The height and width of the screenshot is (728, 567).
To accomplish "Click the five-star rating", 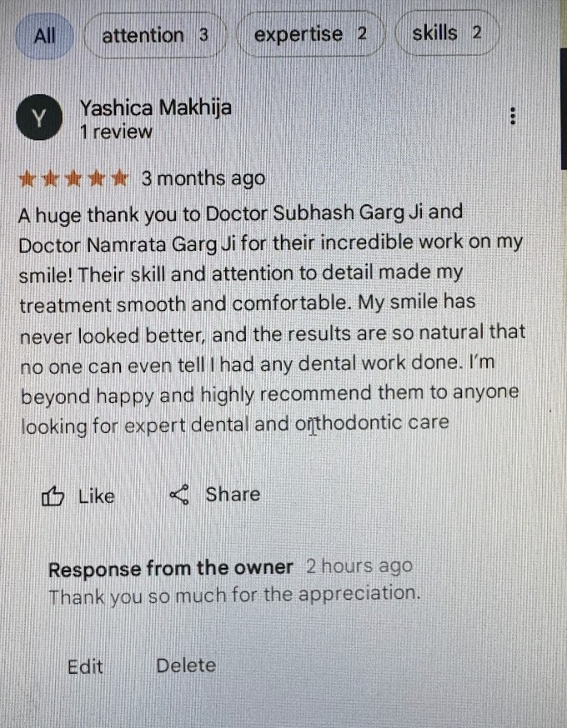I will [x=73, y=178].
